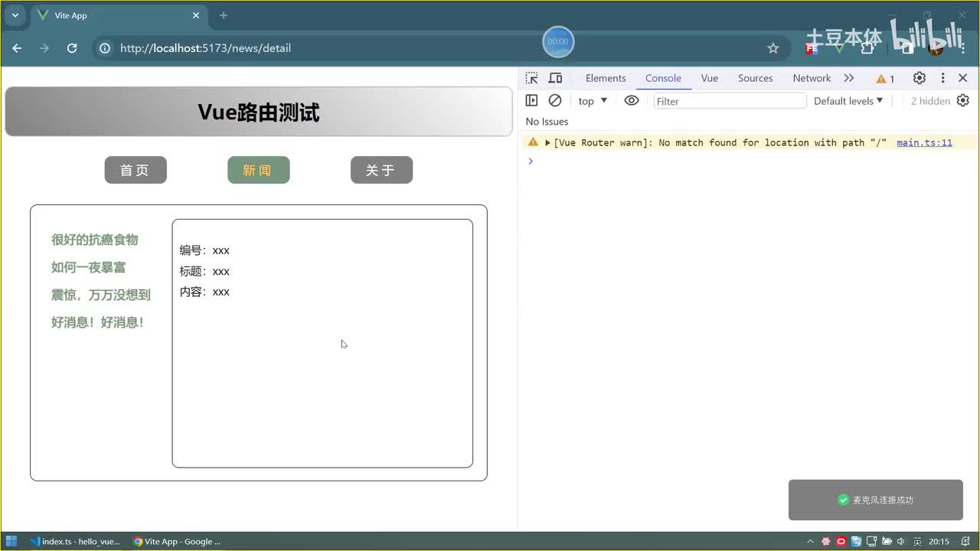Open the top context dropdown

[x=593, y=101]
